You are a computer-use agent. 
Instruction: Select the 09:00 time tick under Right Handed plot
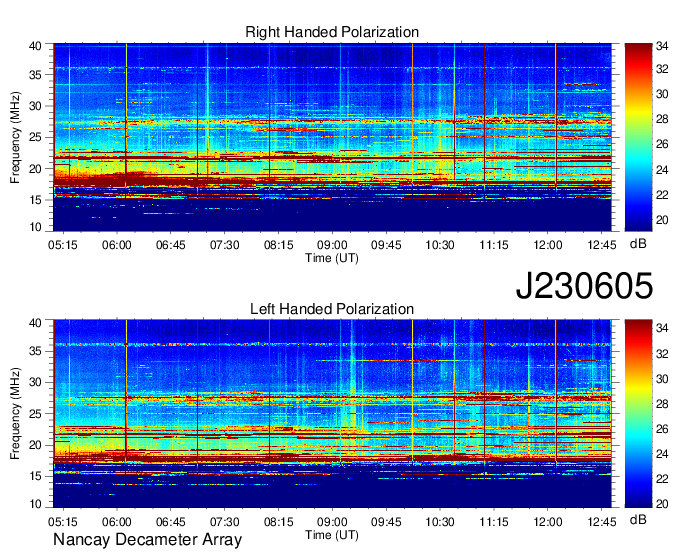point(332,245)
